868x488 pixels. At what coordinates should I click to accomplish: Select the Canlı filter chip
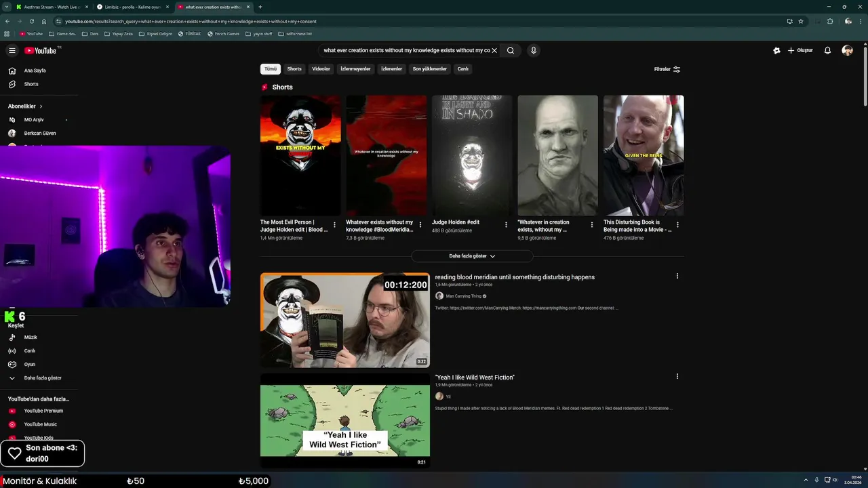click(462, 69)
